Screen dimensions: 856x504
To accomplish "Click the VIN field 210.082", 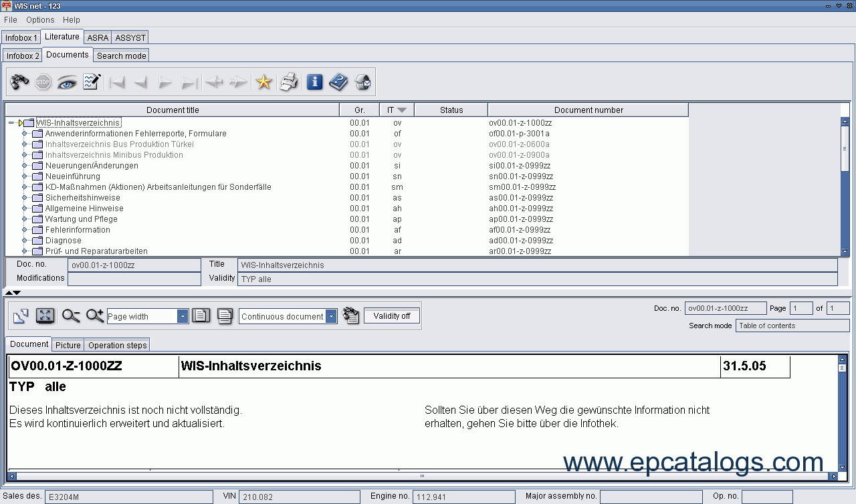I will coord(300,497).
